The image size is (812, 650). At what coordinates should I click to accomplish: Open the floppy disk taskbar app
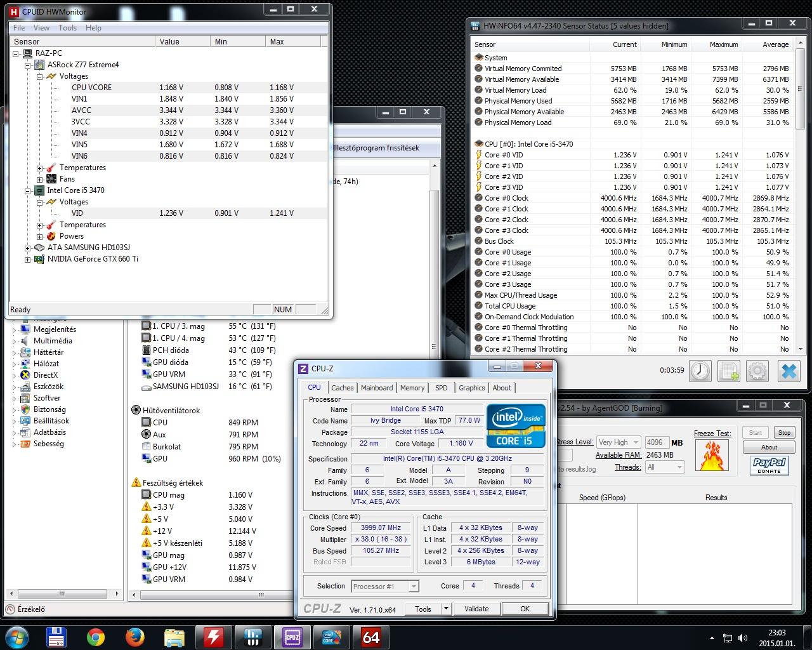tap(57, 637)
